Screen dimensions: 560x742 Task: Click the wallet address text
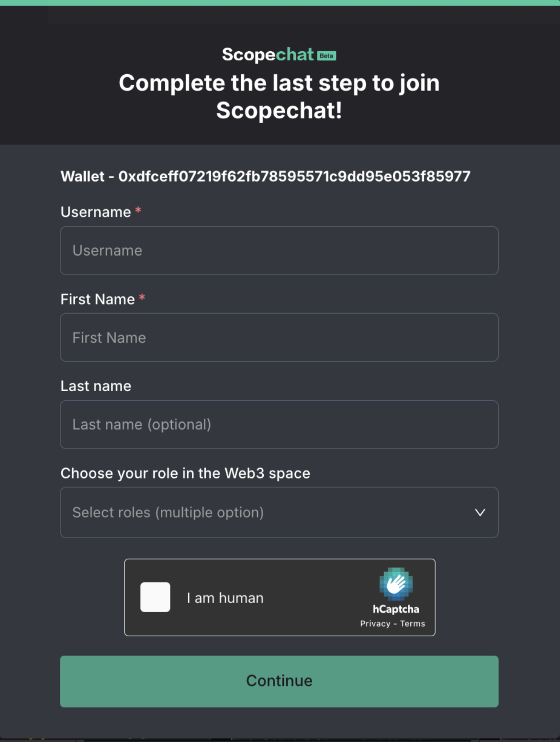point(265,177)
